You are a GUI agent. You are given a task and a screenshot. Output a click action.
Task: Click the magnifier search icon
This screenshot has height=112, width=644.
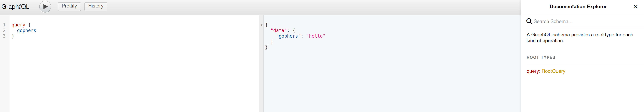(529, 21)
